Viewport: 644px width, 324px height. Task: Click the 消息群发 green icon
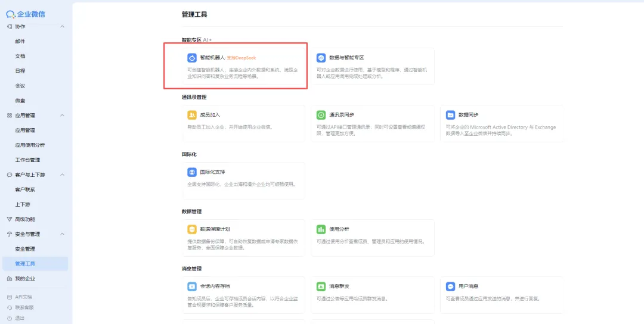point(321,286)
